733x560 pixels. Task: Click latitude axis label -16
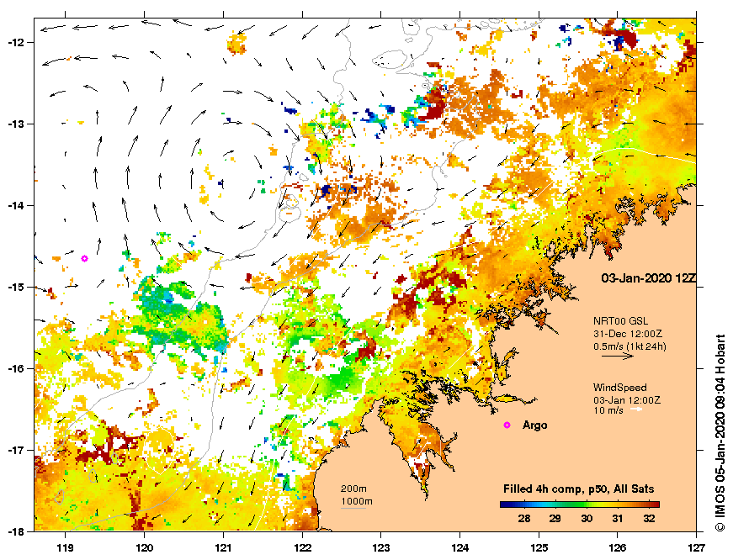(x=15, y=368)
